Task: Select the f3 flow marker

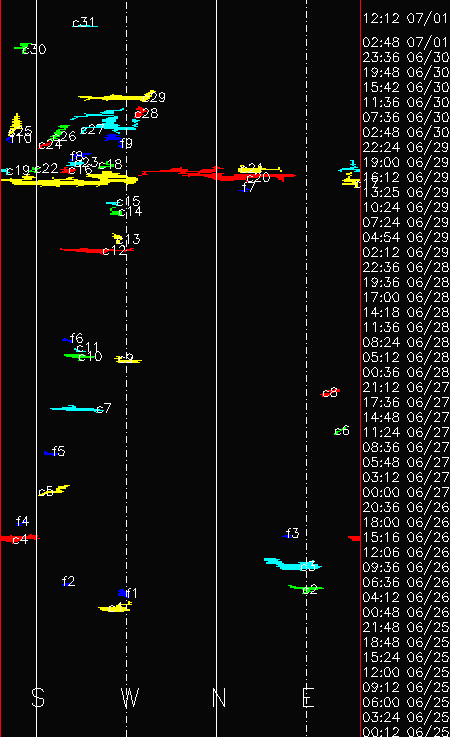Action: pyautogui.click(x=291, y=533)
